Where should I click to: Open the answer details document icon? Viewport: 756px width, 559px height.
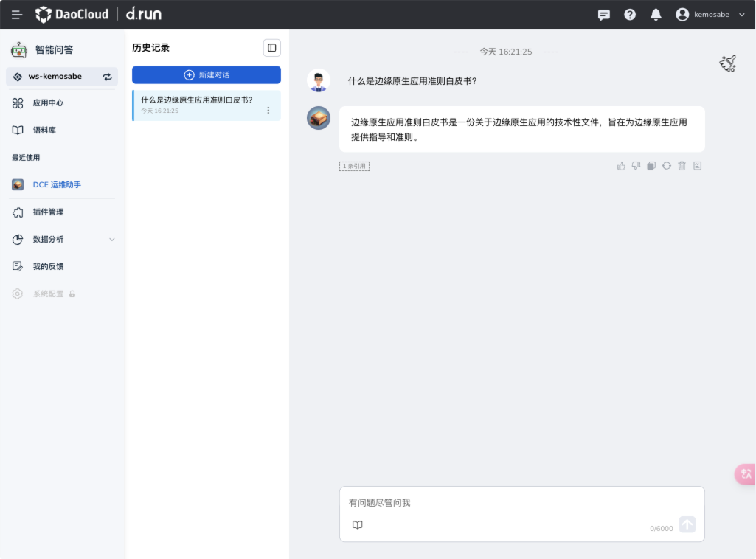[697, 166]
